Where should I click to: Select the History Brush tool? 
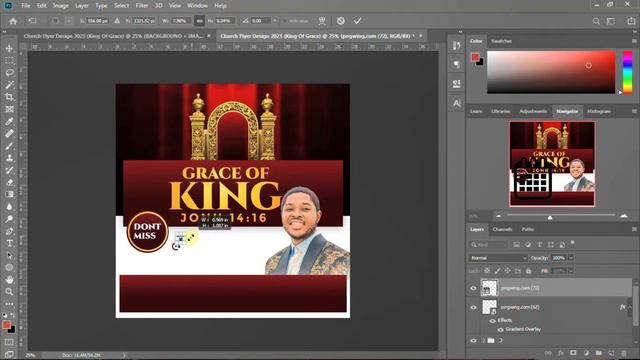9,170
